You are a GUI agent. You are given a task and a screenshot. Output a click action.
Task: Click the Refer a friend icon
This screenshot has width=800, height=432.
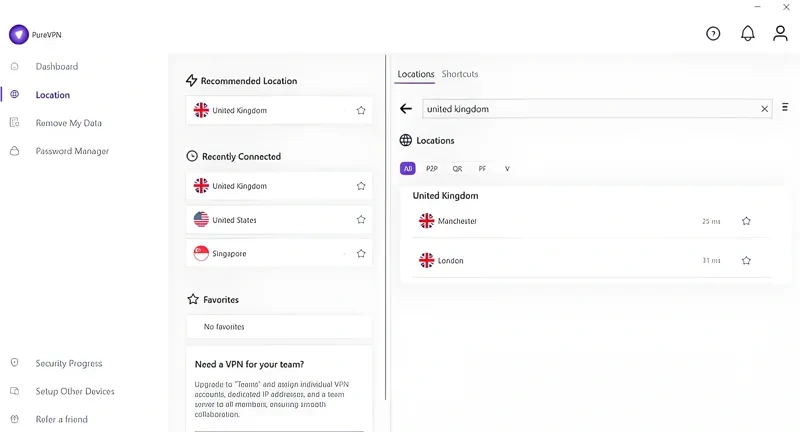tap(14, 419)
